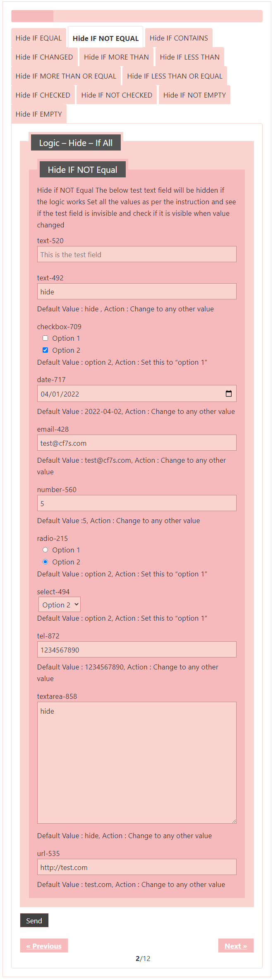Focus the text-492 input field

tap(137, 292)
